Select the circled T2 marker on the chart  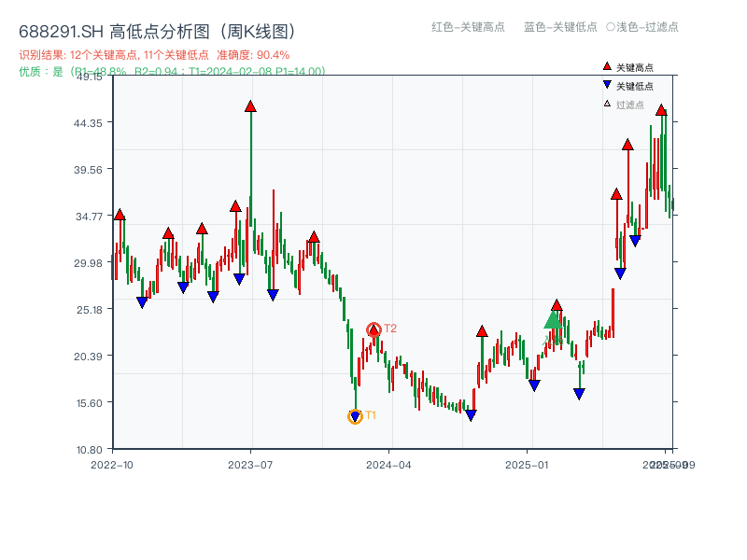373,329
